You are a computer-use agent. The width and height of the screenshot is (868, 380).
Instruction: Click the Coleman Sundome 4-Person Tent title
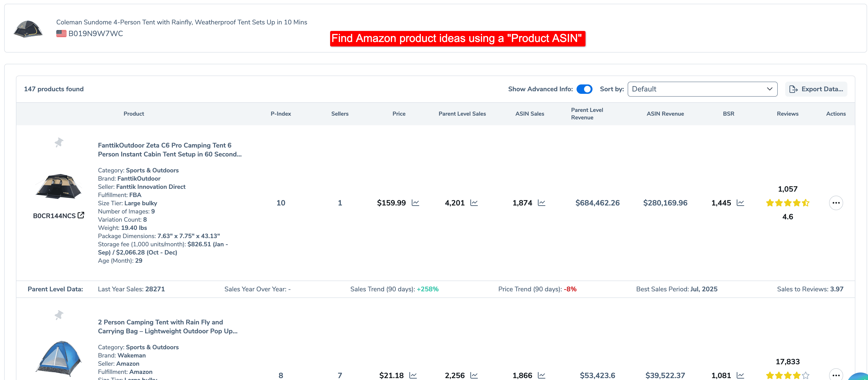pos(181,22)
